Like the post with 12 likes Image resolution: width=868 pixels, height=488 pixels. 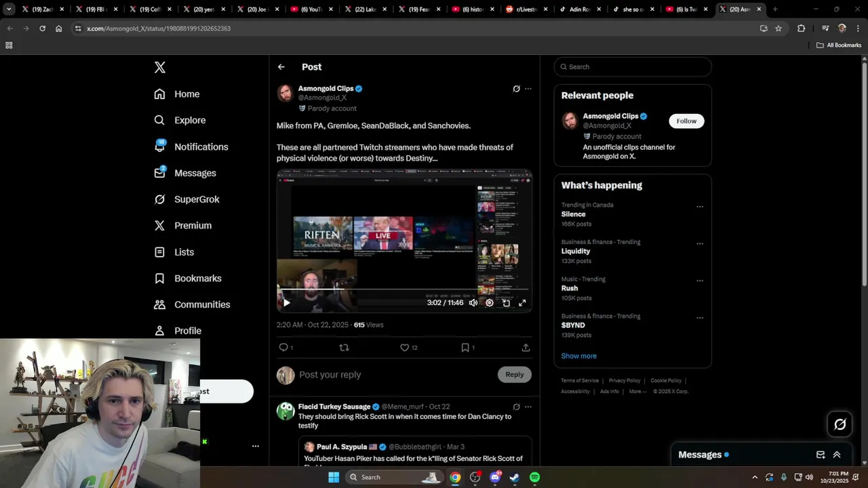[405, 348]
